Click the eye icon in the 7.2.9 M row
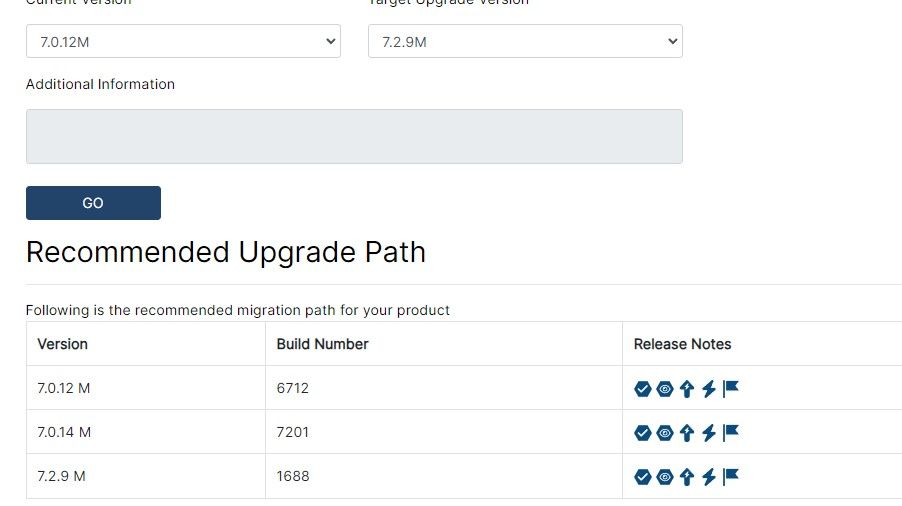The width and height of the screenshot is (902, 506). [x=665, y=477]
